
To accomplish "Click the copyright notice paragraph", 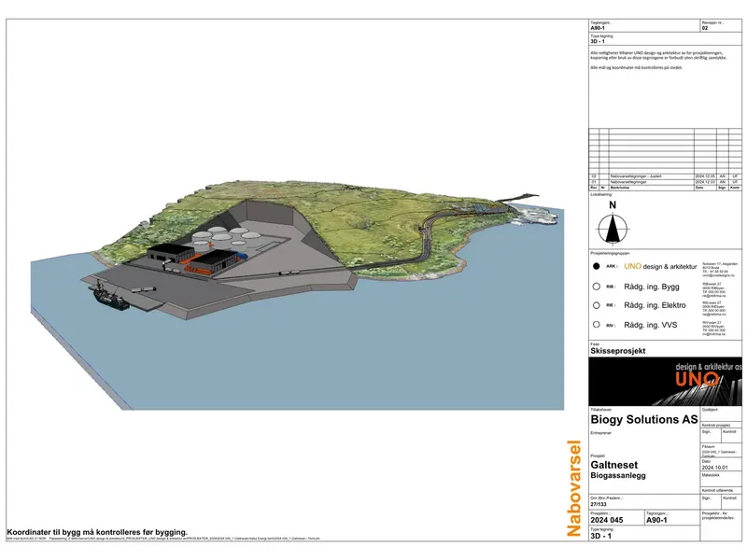I will coord(658,55).
